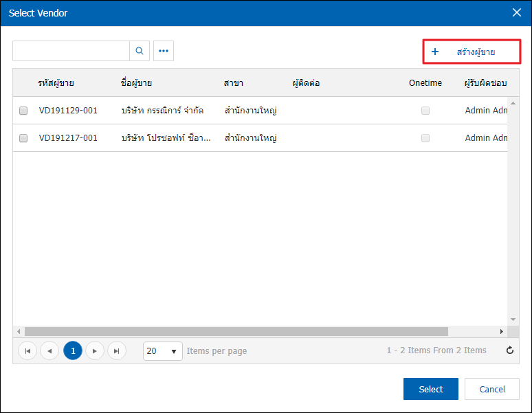The image size is (532, 413).
Task: Click the vertical scrollbar down arrow
Action: [x=513, y=320]
